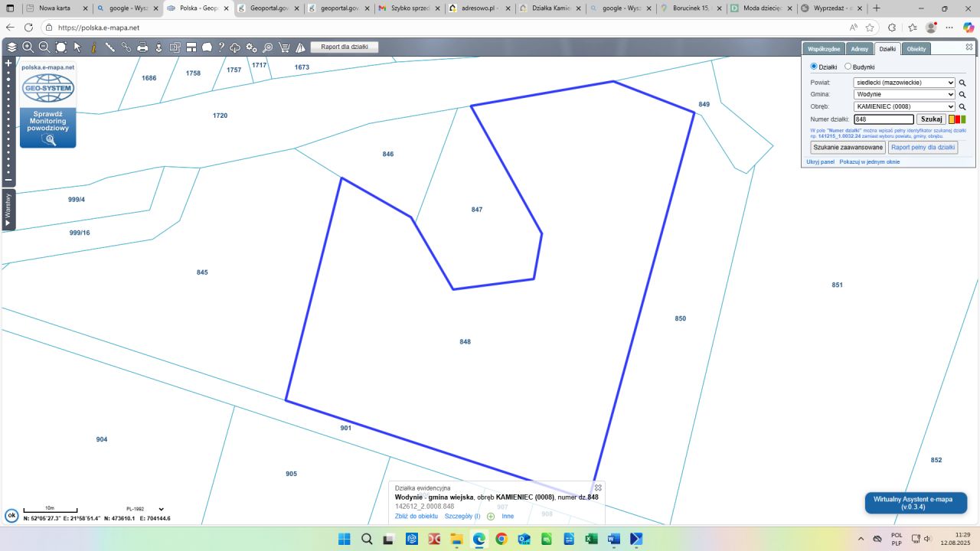Viewport: 980px width, 551px height.
Task: Click the zoom out magnifier tool
Action: (x=44, y=47)
